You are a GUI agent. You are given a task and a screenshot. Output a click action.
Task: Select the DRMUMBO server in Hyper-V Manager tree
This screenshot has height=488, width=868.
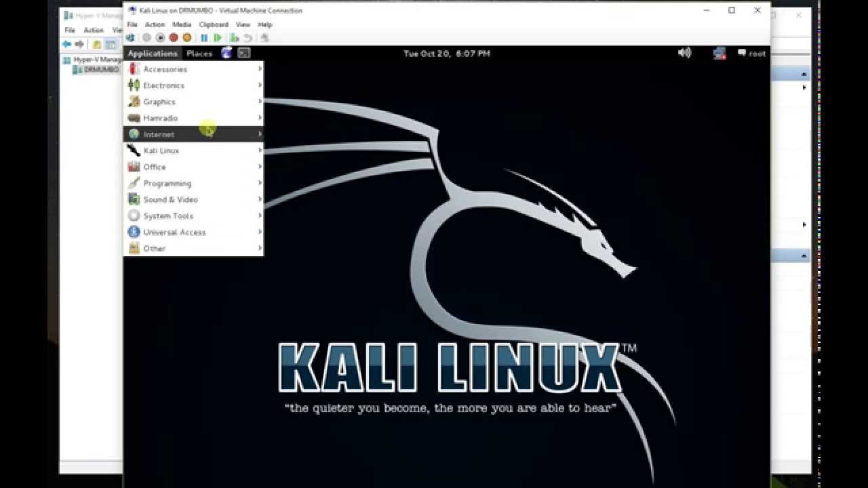click(96, 69)
